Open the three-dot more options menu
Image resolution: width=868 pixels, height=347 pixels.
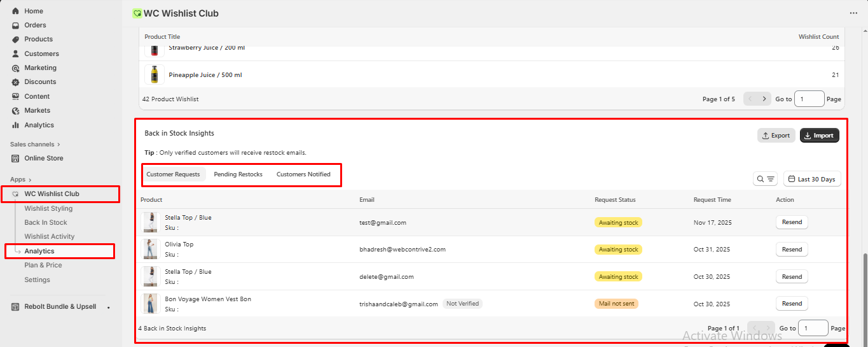(x=853, y=13)
